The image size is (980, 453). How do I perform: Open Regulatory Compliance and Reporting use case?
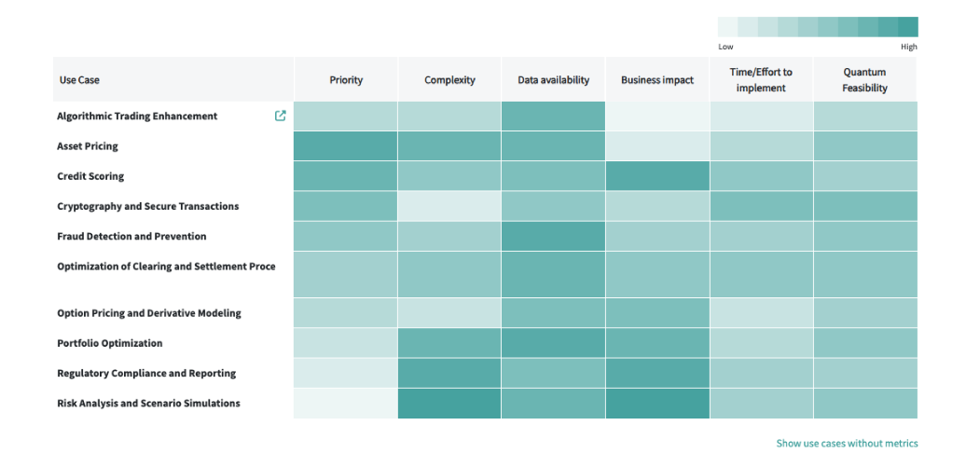click(x=146, y=373)
